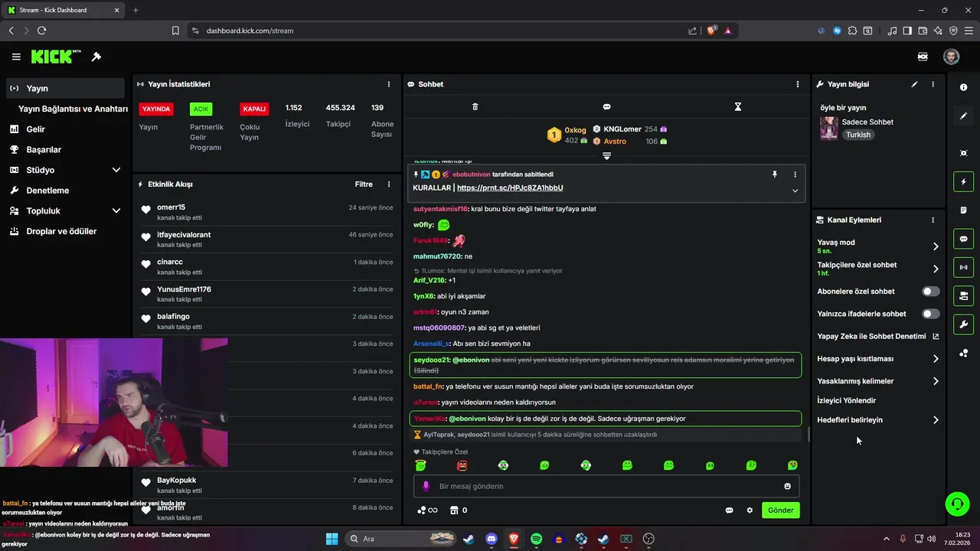Click omerr15 in the activity feed

pyautogui.click(x=171, y=207)
